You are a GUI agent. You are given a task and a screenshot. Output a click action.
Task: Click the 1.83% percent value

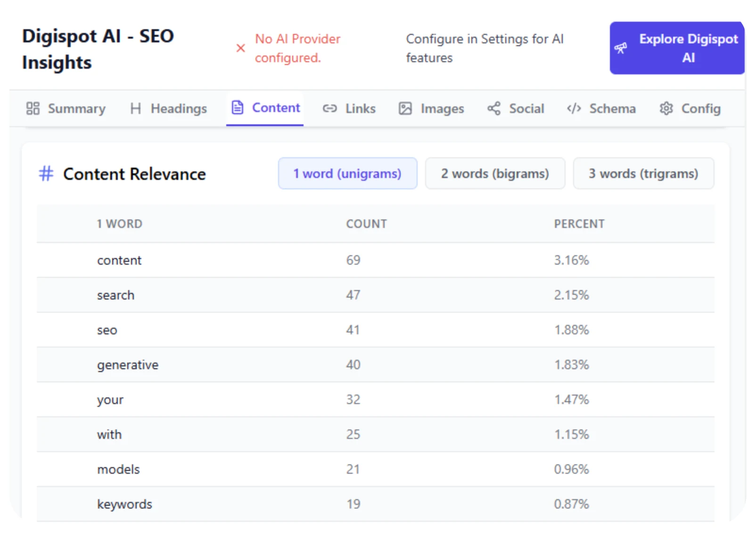[x=571, y=365]
